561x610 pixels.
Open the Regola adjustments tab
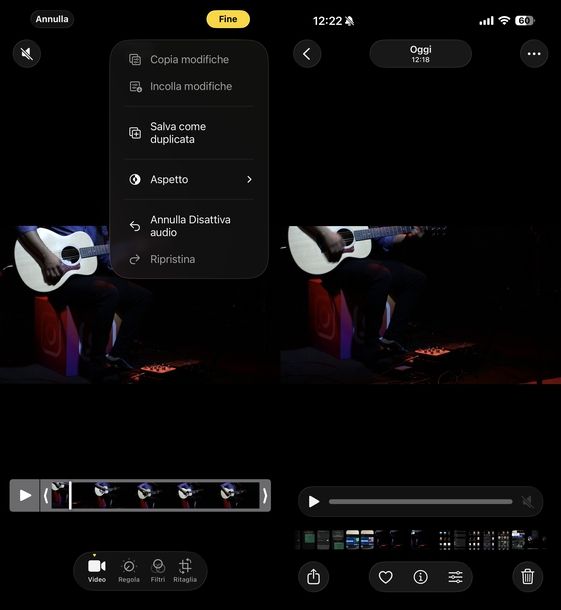[129, 571]
